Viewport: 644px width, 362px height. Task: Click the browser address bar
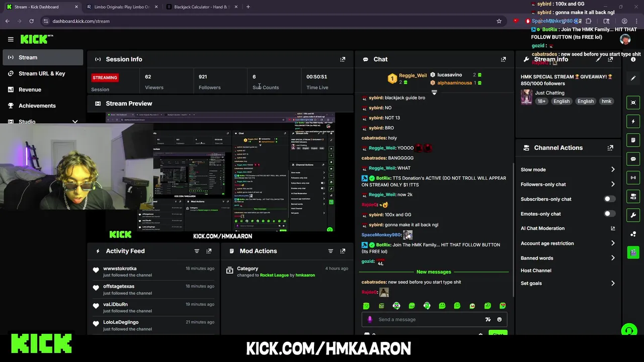(272, 21)
